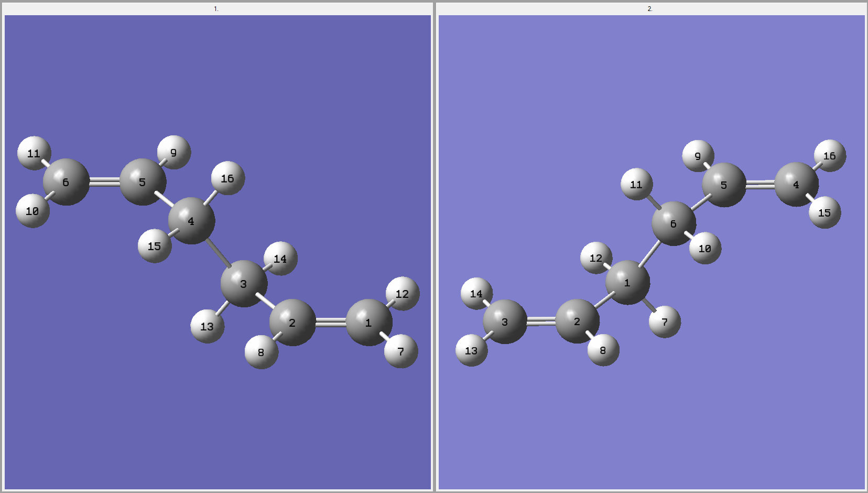Select the double bond joining atoms 1 and 2 in pane 1
The width and height of the screenshot is (868, 493).
pos(331,323)
